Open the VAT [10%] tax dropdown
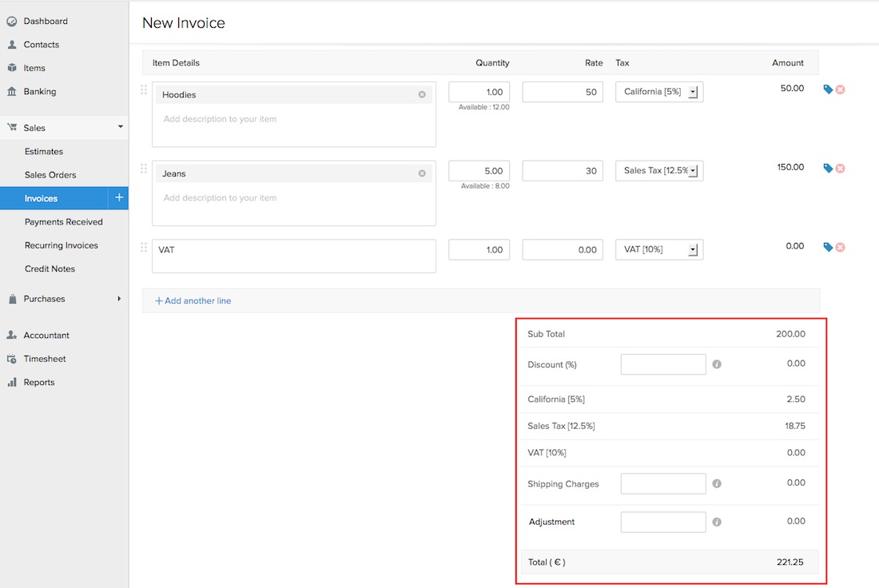879x588 pixels. point(693,250)
